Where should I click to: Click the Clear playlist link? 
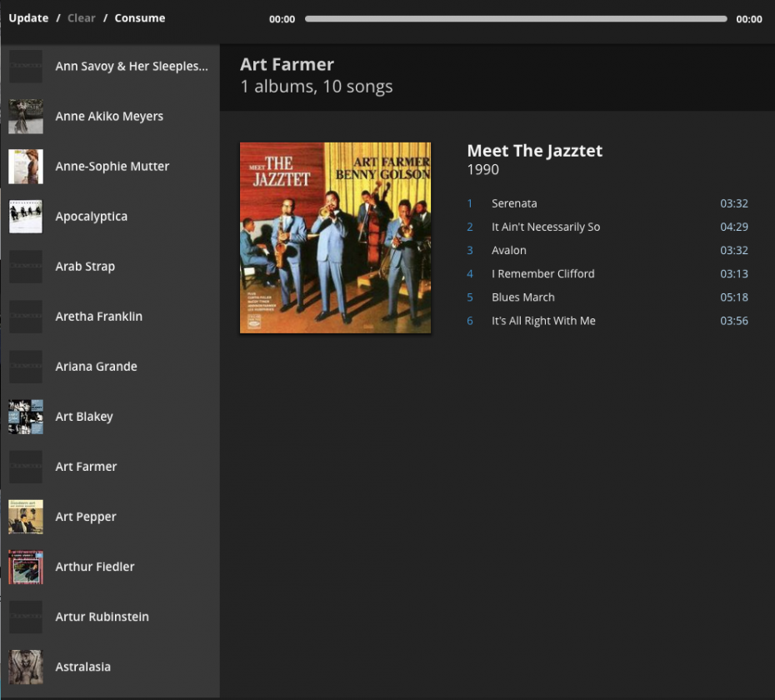pos(82,18)
